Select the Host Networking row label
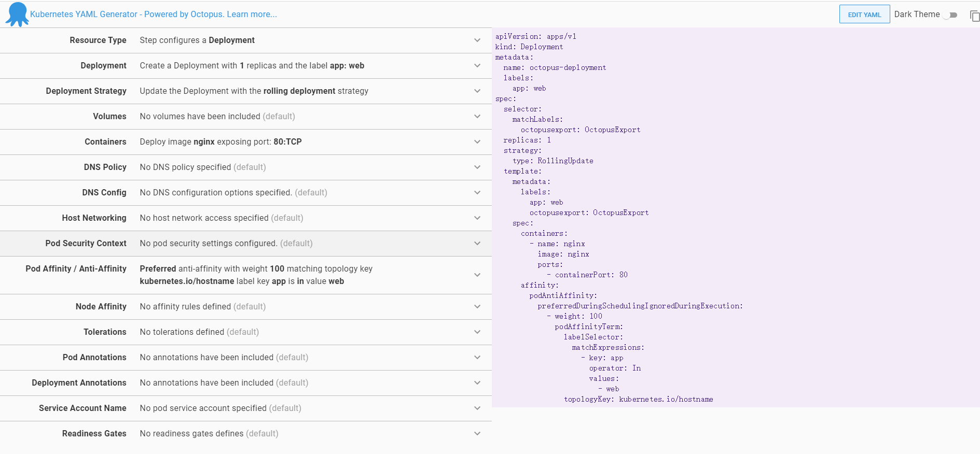Image resolution: width=980 pixels, height=454 pixels. pyautogui.click(x=94, y=218)
